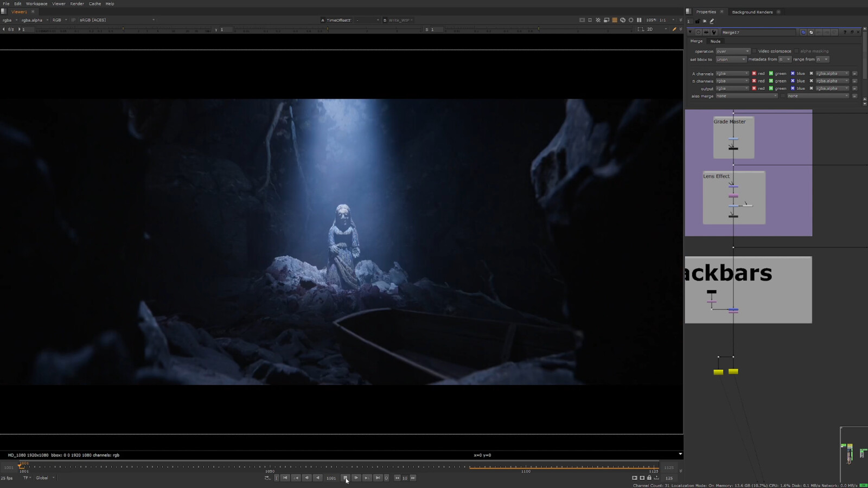This screenshot has height=488, width=868.
Task: Open the B channels rgba dropdown
Action: (x=732, y=81)
